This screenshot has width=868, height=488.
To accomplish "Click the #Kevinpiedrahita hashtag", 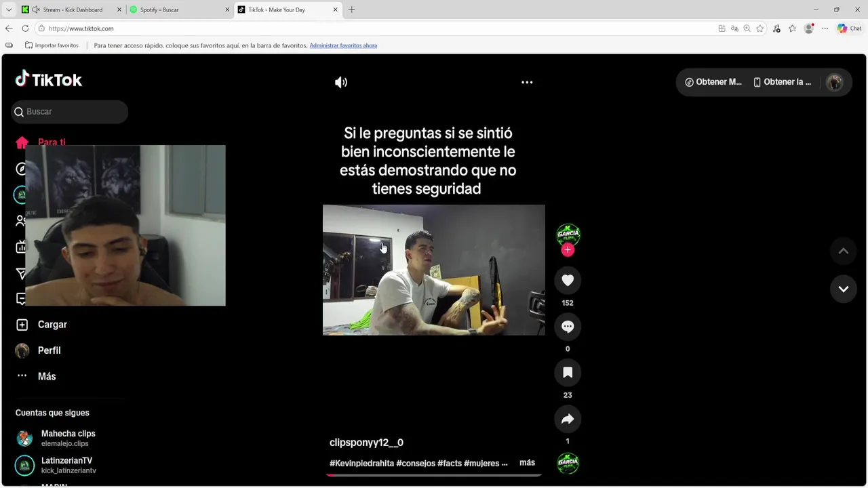I will [361, 464].
